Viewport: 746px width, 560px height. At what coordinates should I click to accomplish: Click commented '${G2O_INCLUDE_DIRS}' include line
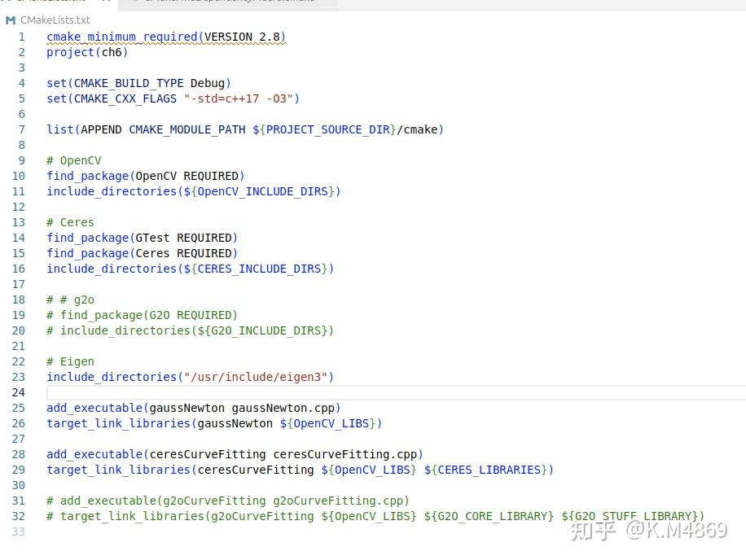(x=191, y=330)
